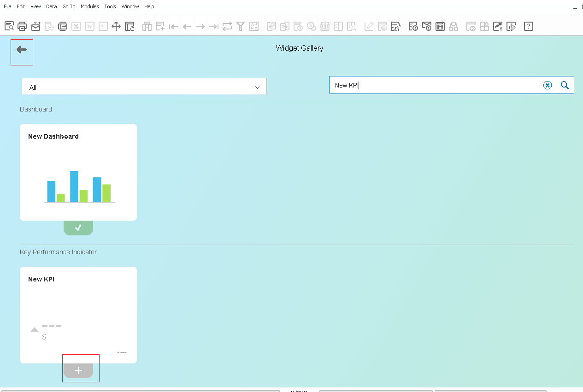
Task: Start search with the magnifier icon
Action: click(565, 85)
